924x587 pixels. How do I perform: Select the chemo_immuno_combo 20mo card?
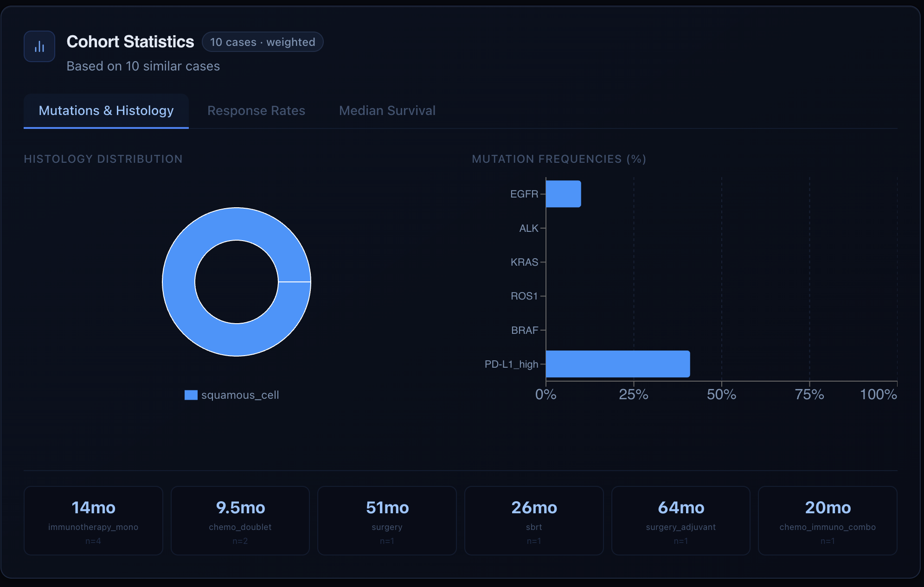point(828,520)
